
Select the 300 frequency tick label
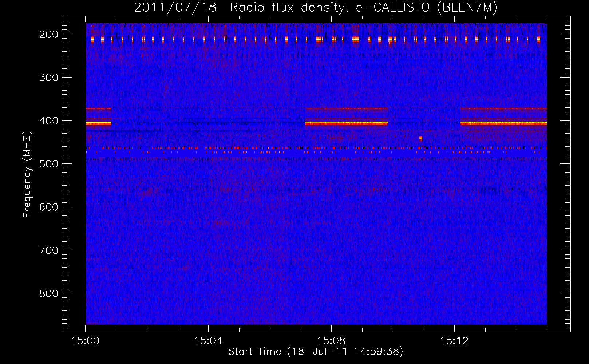point(49,78)
